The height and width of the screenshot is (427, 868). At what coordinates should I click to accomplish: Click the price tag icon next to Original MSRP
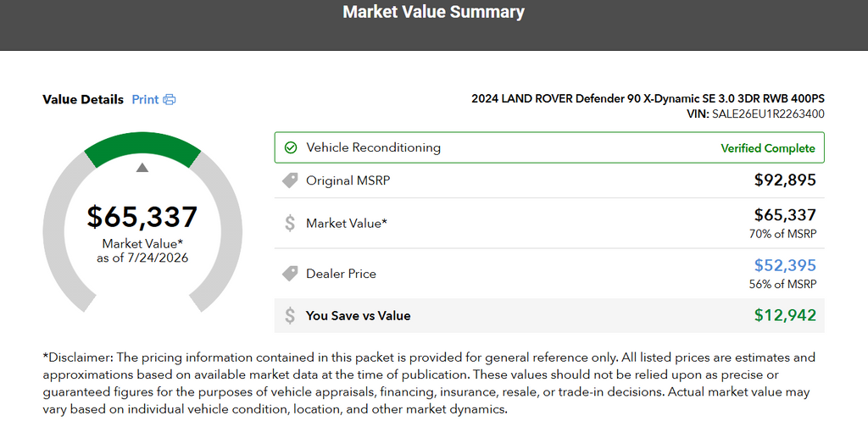[290, 180]
